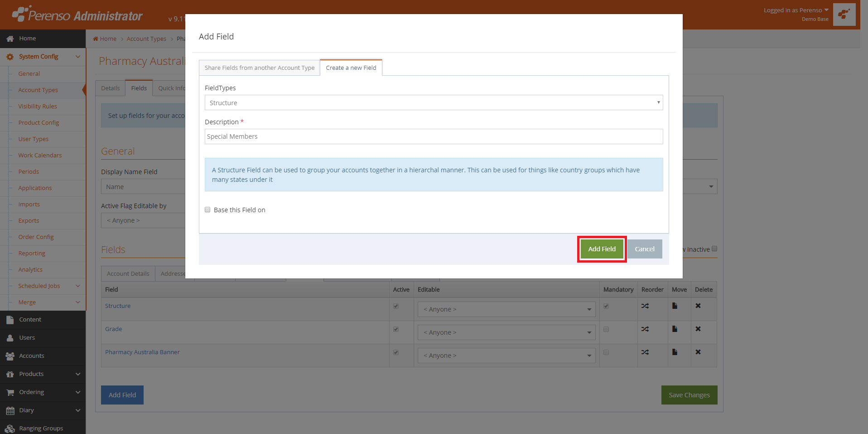The image size is (868, 434).
Task: Click the System Config gear icon
Action: coord(10,57)
